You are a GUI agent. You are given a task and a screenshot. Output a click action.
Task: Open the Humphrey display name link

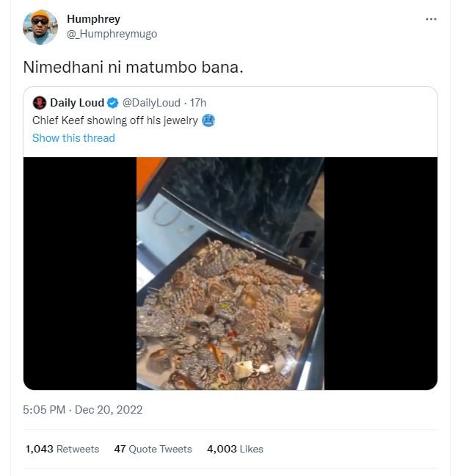pos(93,19)
